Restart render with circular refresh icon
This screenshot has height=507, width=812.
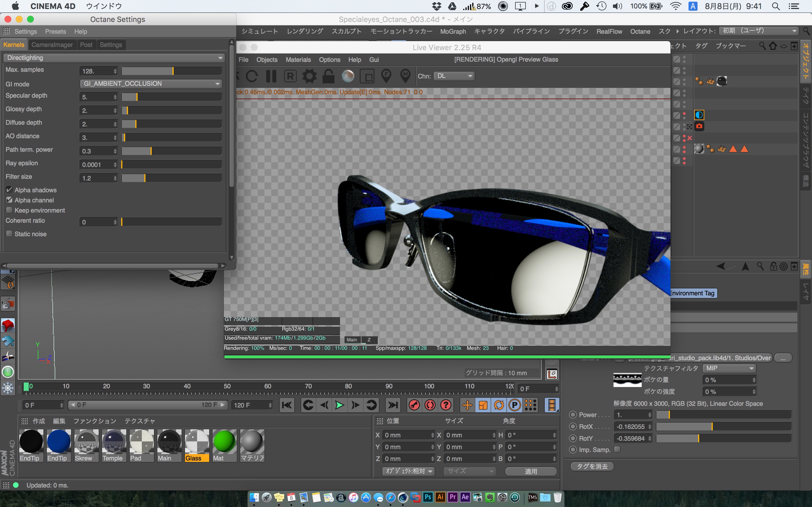pos(252,76)
